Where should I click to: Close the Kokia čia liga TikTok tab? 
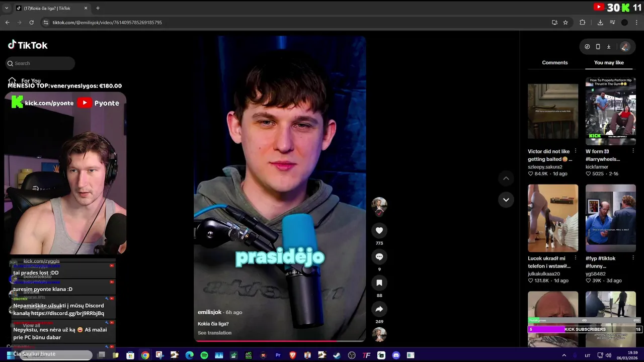point(86,8)
